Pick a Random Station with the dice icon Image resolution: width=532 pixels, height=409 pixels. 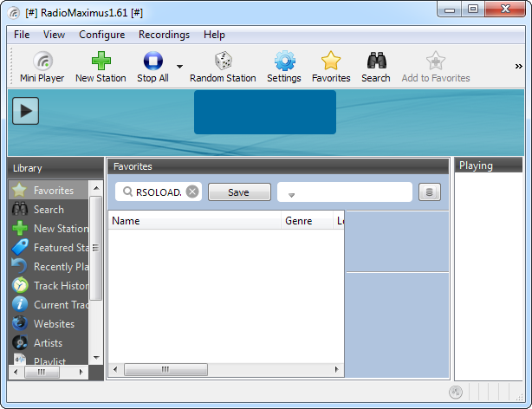pyautogui.click(x=223, y=67)
